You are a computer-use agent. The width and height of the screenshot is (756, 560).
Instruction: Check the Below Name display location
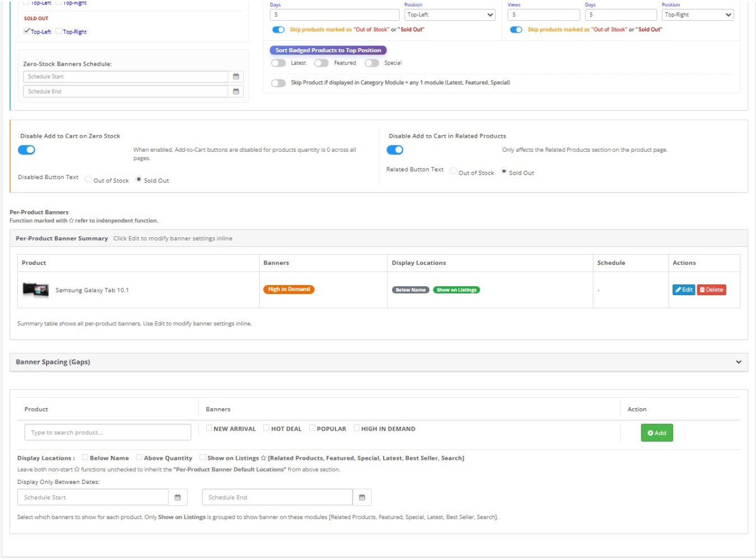(x=85, y=458)
